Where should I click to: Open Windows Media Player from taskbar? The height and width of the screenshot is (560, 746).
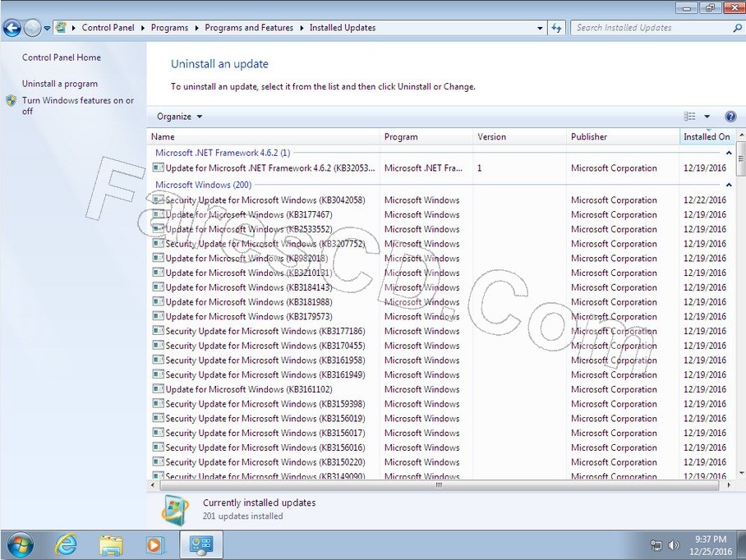[x=154, y=545]
